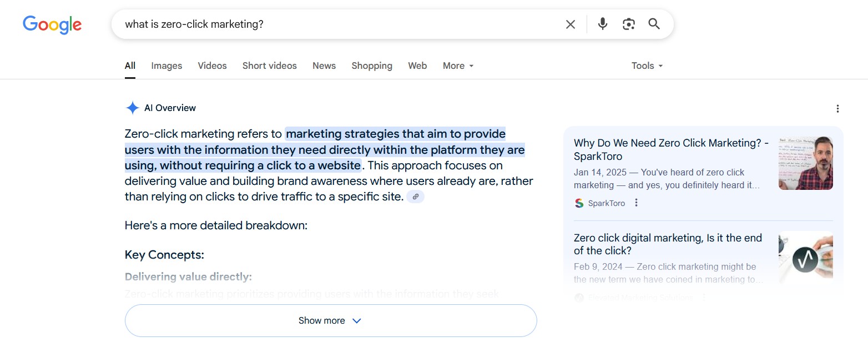Open the Short videos tab
This screenshot has height=342, width=868.
tap(270, 66)
